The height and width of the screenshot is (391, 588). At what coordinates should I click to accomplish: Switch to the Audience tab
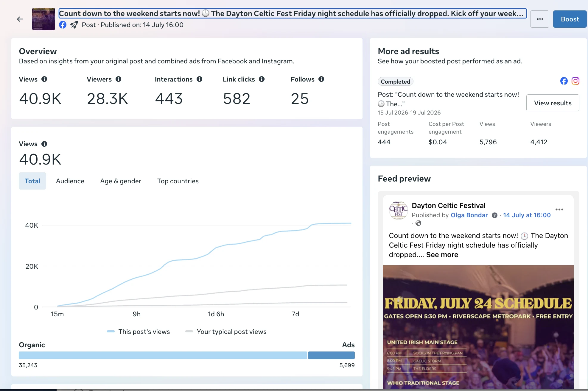(70, 181)
